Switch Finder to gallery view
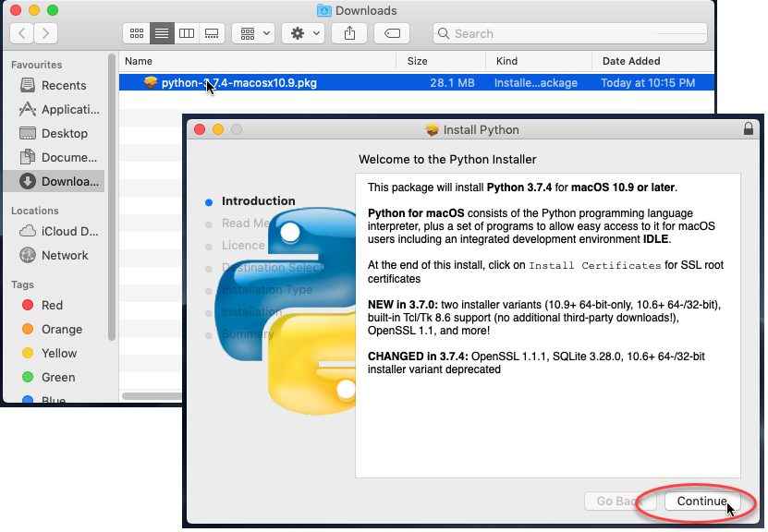Screen dimensions: 768x532 click(212, 33)
